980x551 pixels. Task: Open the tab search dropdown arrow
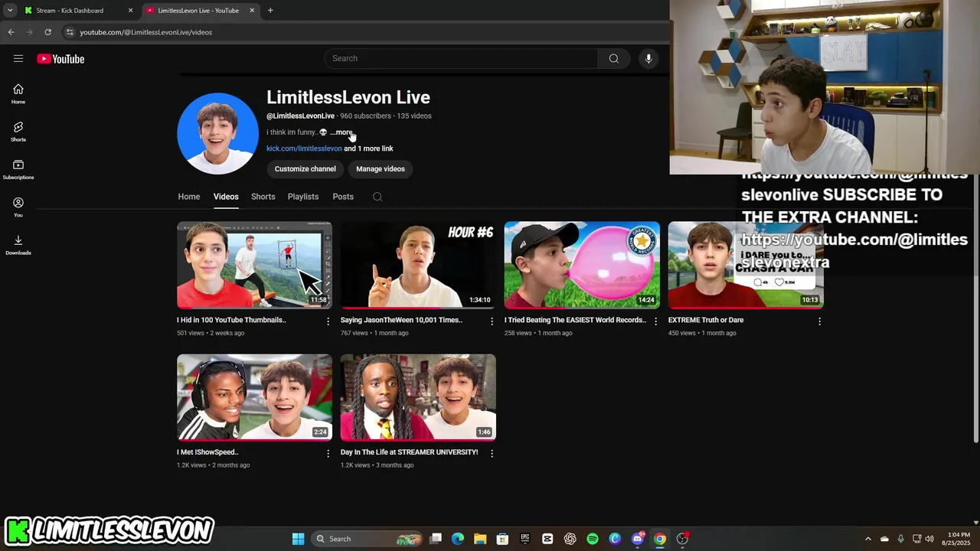pos(9,11)
